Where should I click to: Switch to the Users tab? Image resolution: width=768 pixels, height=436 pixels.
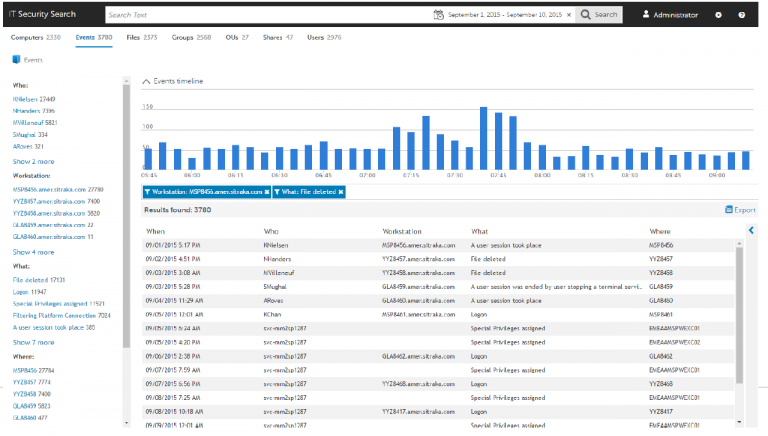324,37
